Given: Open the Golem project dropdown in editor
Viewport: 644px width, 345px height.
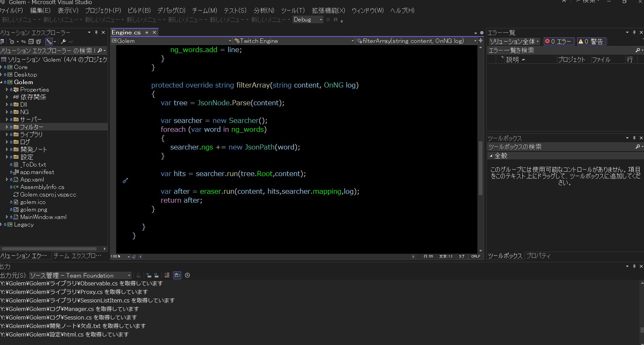Looking at the screenshot, I should (x=171, y=41).
